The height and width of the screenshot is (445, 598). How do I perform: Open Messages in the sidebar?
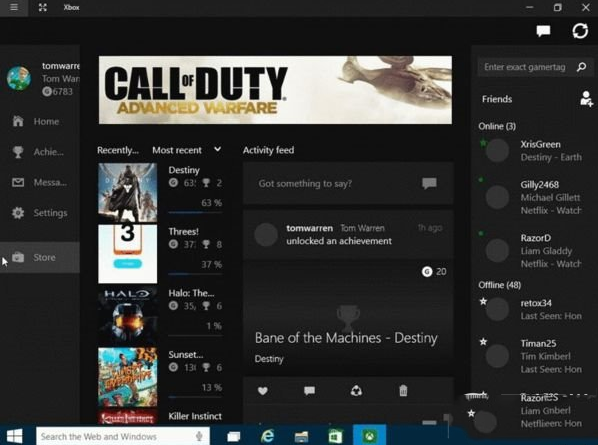tap(40, 182)
